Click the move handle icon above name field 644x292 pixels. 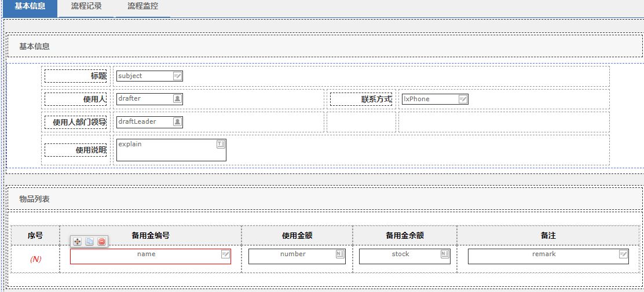click(x=77, y=242)
